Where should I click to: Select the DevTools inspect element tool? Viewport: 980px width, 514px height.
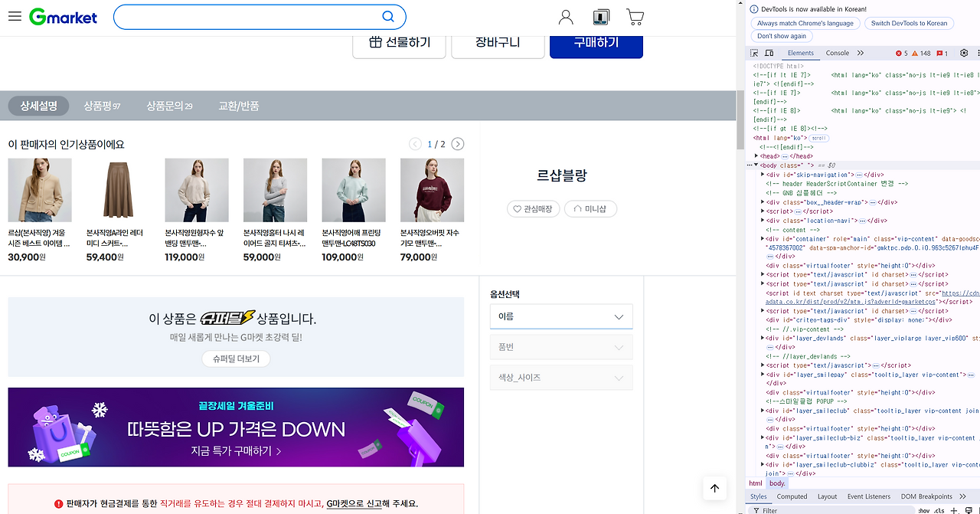tap(755, 53)
